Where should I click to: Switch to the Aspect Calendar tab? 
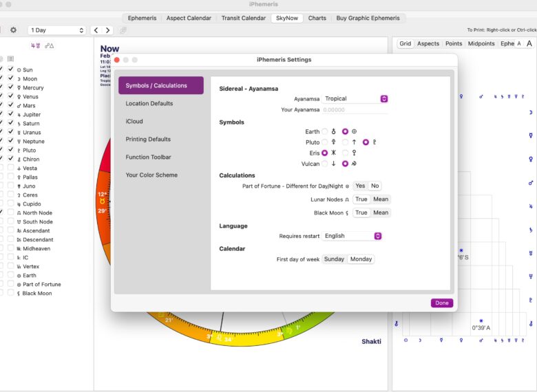pos(189,18)
